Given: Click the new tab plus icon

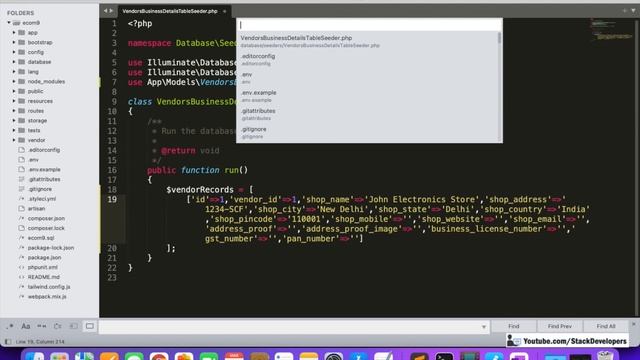Looking at the screenshot, I should pyautogui.click(x=625, y=11).
